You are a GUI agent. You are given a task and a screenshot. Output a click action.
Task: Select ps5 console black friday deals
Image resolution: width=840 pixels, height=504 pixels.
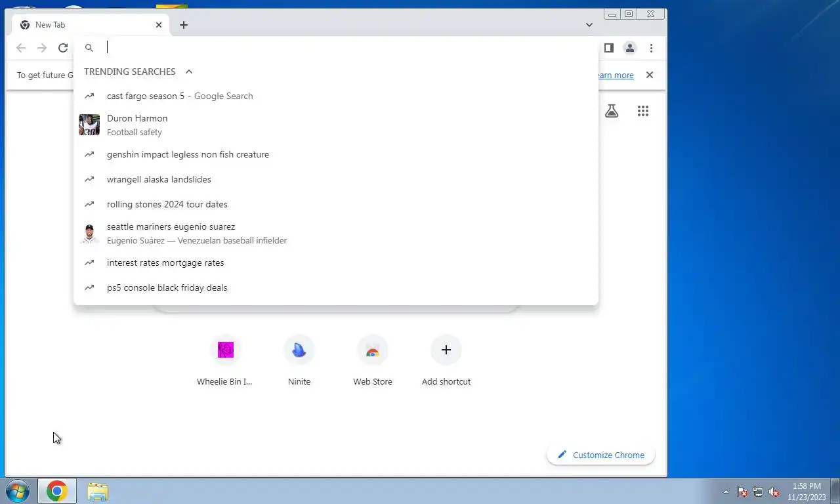tap(336, 287)
